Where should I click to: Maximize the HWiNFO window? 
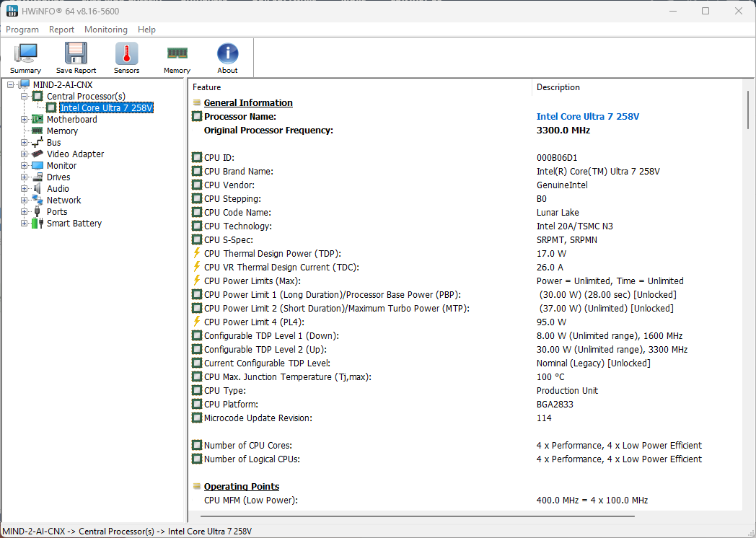click(705, 11)
